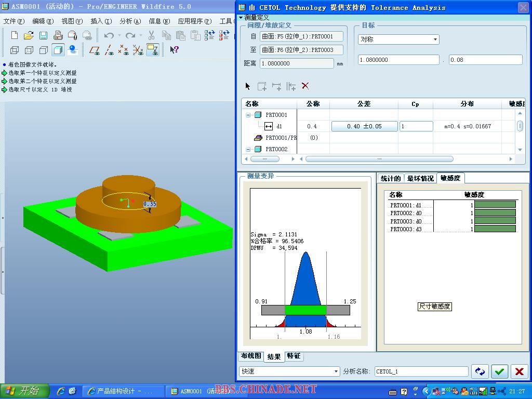Open the Redo history dropdown arrow
Screen dimensions: 532x399
click(x=140, y=35)
